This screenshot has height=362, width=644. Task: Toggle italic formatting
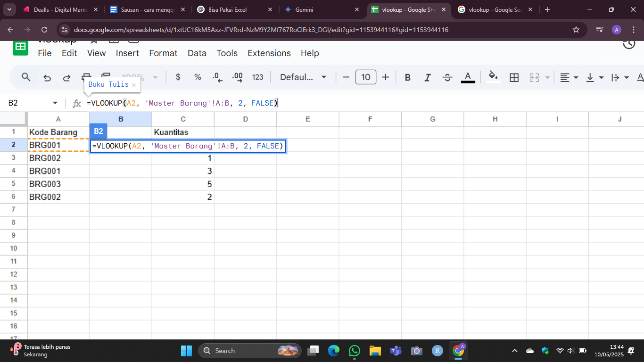(428, 77)
